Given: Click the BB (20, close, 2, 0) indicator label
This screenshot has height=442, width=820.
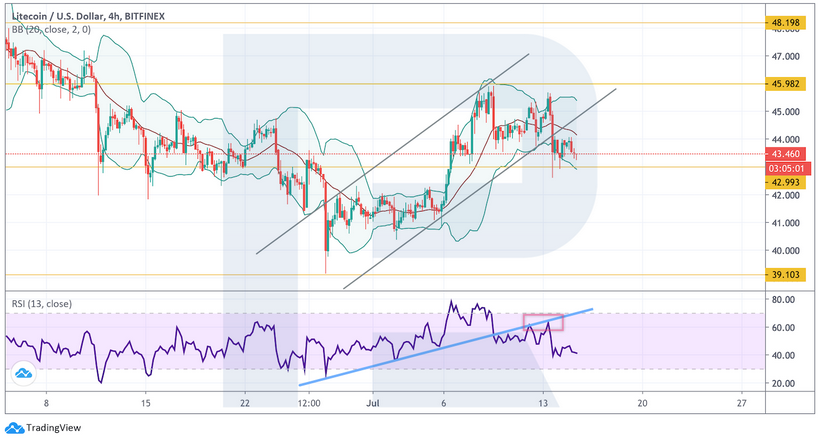Looking at the screenshot, I should pos(51,30).
